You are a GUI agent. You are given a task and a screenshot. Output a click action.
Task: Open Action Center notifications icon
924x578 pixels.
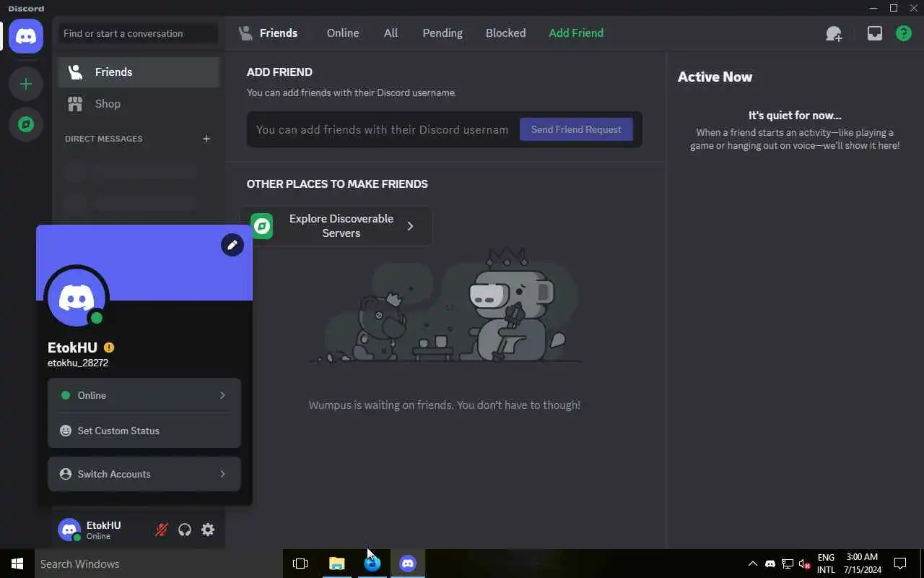click(900, 564)
